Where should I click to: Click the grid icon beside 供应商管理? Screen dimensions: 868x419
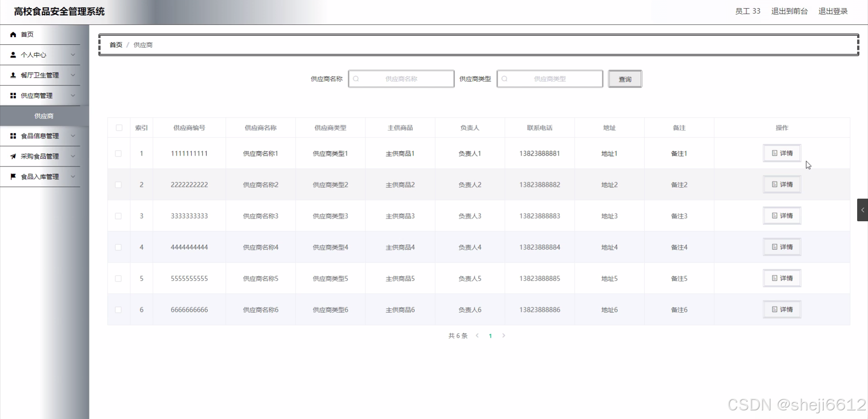(13, 95)
